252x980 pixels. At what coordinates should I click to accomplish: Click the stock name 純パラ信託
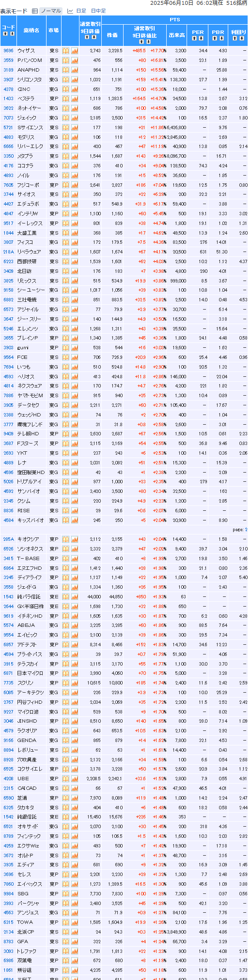(x=28, y=597)
